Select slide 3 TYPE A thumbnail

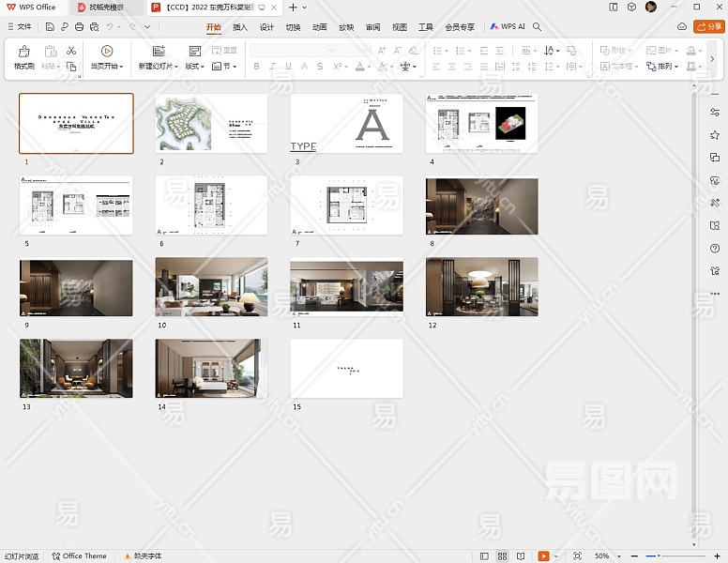[x=346, y=123]
